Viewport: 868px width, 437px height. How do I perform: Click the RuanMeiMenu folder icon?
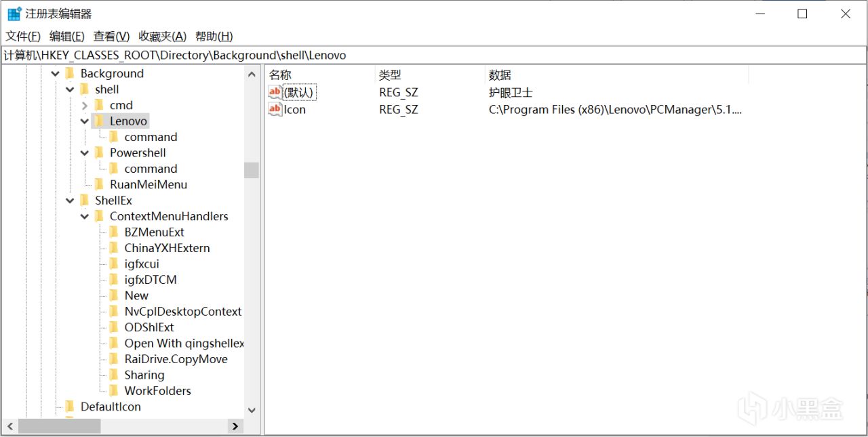click(99, 184)
